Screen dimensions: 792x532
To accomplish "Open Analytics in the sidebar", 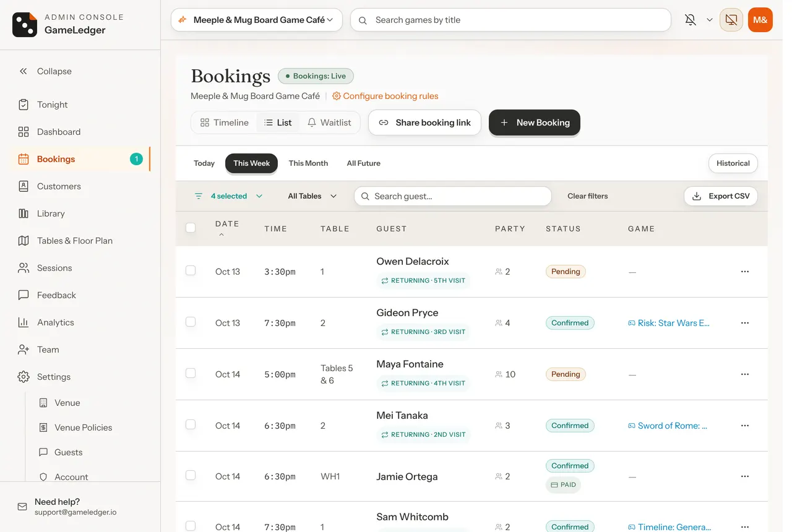I will coord(80,322).
